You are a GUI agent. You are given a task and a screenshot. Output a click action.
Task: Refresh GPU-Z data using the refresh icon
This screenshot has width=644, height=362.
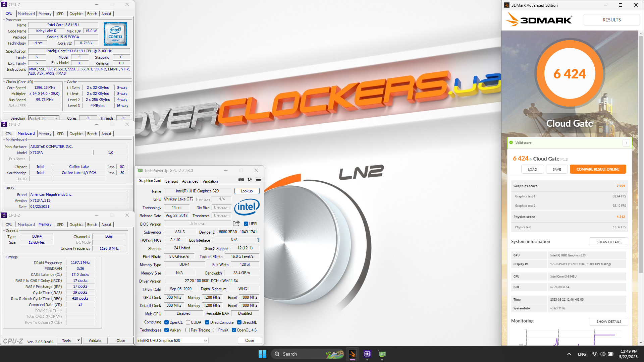pyautogui.click(x=250, y=179)
